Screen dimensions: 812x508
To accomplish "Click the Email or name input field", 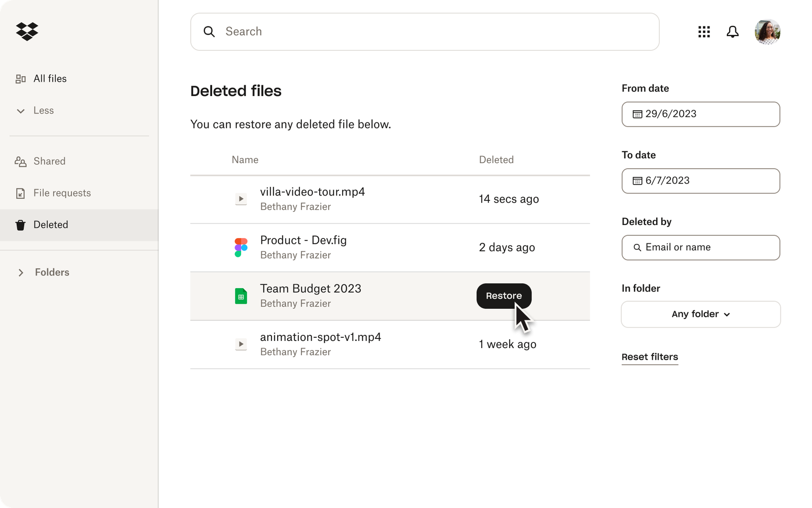I will (x=700, y=247).
